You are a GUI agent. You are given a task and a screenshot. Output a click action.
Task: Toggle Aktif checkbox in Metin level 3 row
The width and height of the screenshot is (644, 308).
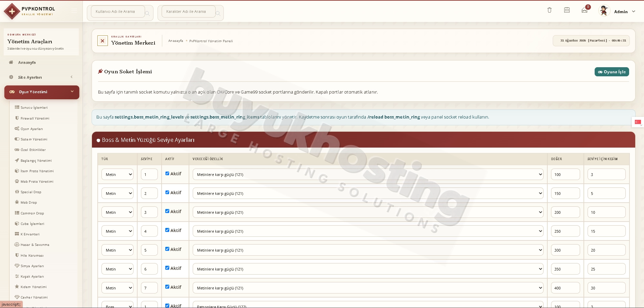pyautogui.click(x=167, y=211)
